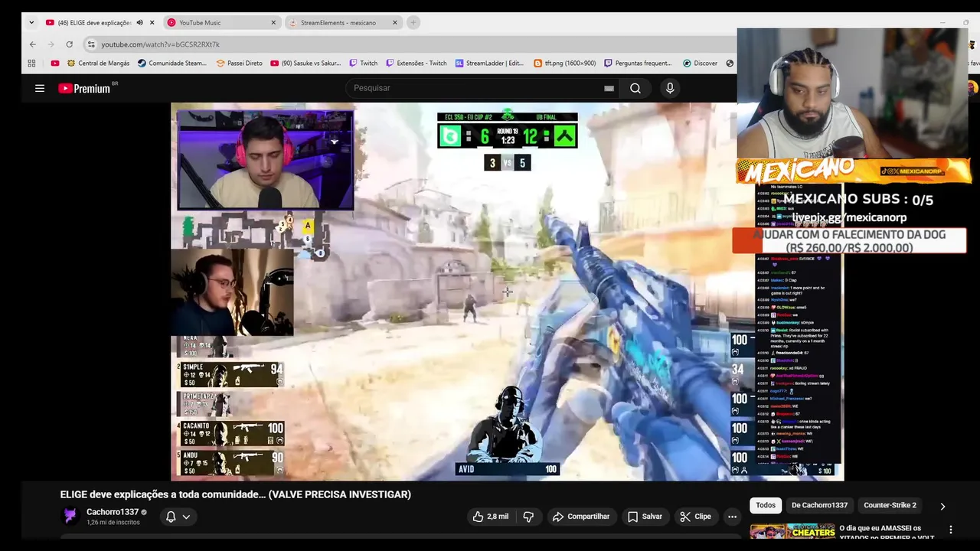Close the YouTube Music tab
980x551 pixels.
pyautogui.click(x=273, y=22)
